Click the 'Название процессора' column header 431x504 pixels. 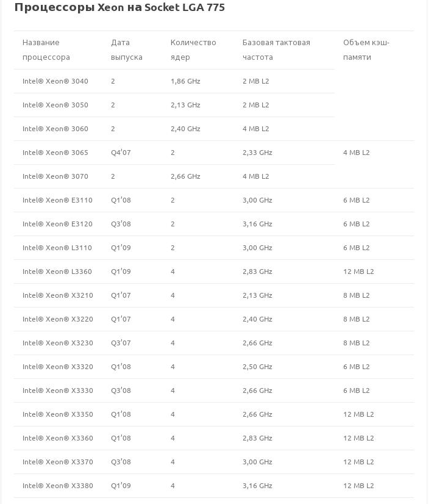click(x=46, y=50)
